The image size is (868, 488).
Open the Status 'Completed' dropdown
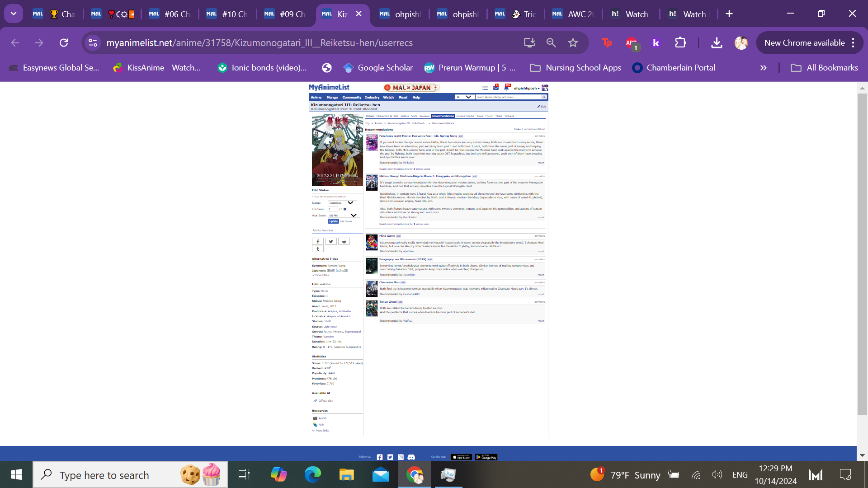(342, 203)
